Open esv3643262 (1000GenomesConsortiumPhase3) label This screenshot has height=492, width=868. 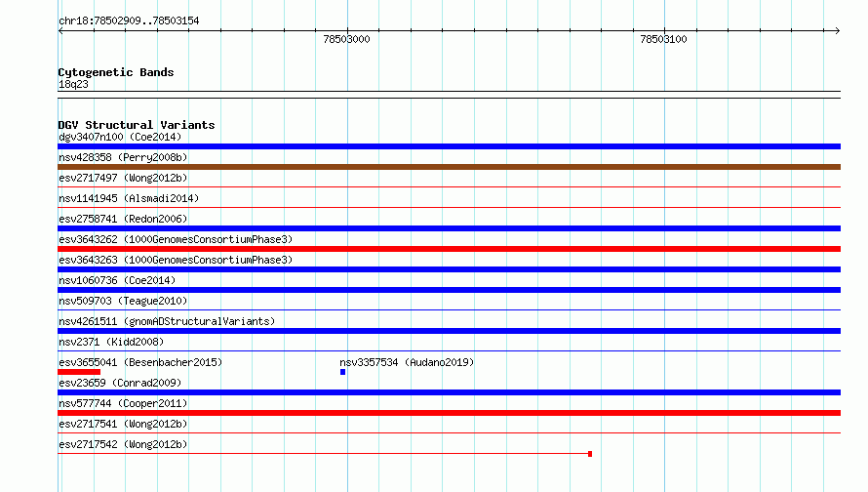point(176,239)
